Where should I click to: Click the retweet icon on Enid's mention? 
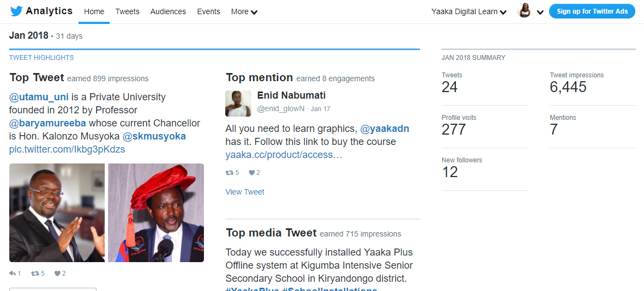coord(229,173)
